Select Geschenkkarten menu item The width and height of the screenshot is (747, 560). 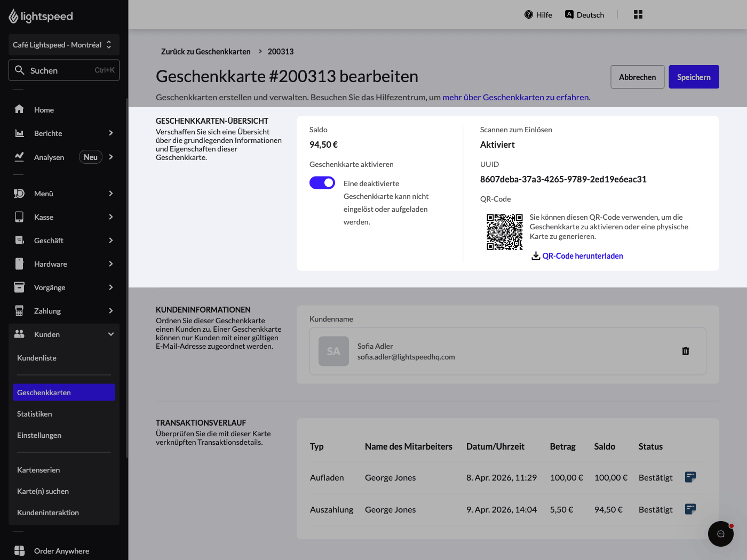[x=64, y=393]
